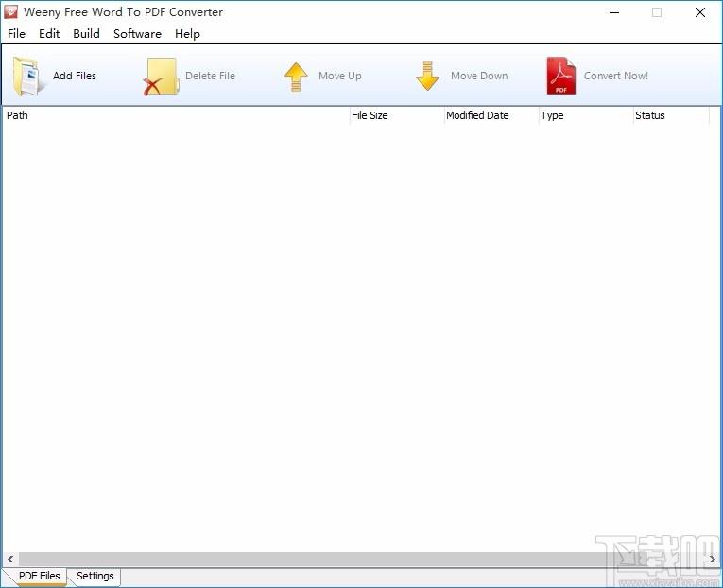Sort list by File Size column
This screenshot has width=723, height=588.
click(396, 115)
